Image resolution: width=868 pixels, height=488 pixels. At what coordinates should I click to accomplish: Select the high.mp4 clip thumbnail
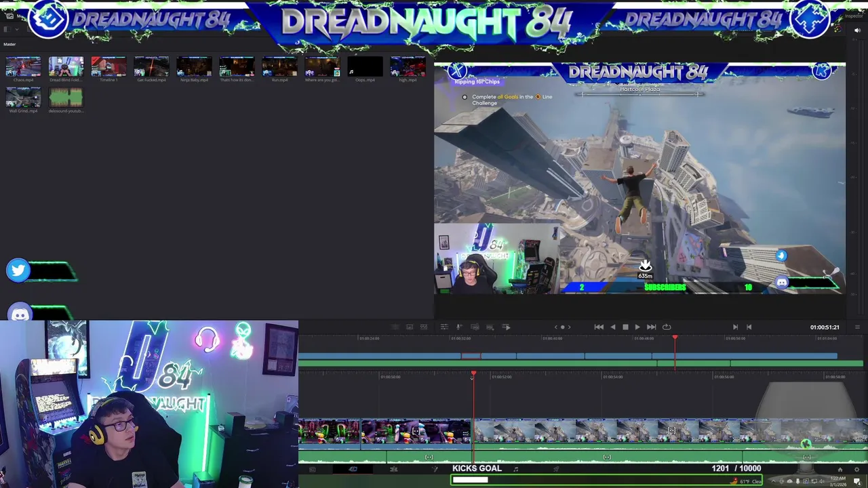tap(408, 67)
